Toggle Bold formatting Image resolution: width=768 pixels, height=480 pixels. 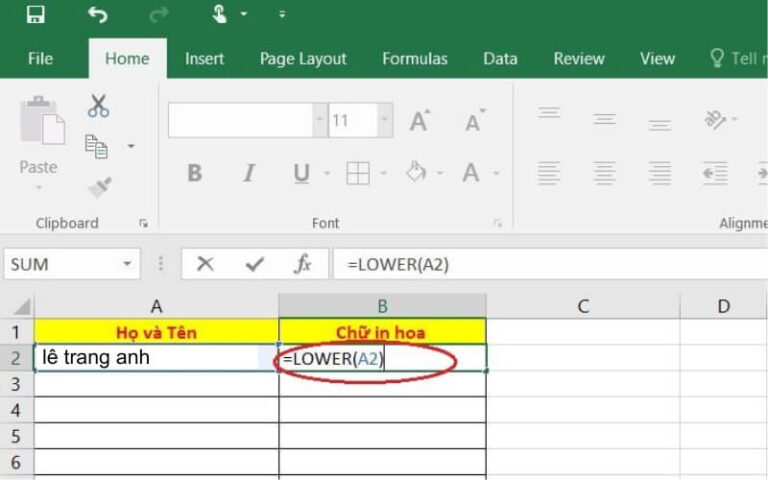pyautogui.click(x=194, y=172)
